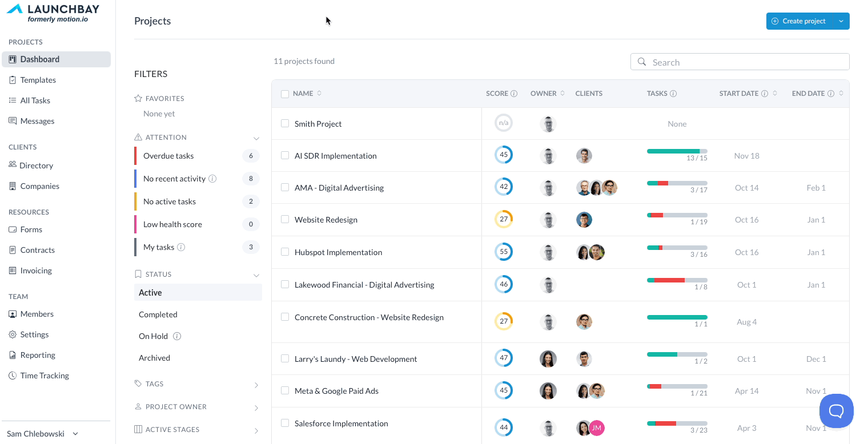Filter by Overdue tasks

point(168,156)
